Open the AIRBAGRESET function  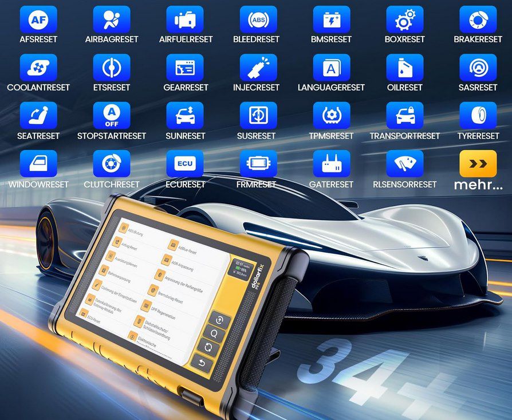[x=112, y=20]
